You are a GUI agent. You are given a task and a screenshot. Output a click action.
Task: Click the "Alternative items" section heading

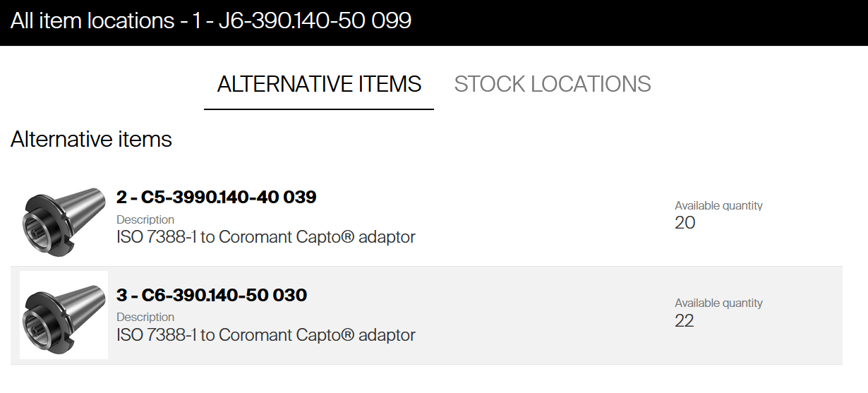91,139
